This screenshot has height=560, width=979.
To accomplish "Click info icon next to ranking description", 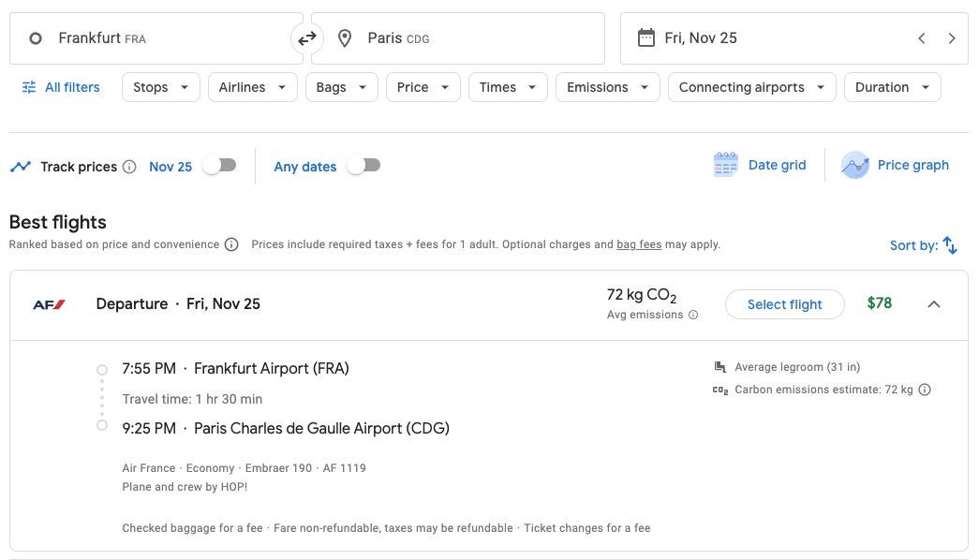I will [x=230, y=244].
